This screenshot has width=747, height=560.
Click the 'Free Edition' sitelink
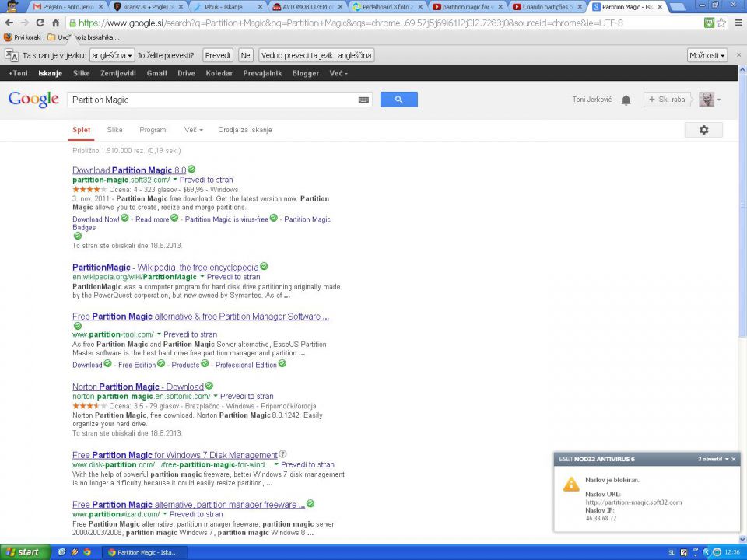point(137,365)
